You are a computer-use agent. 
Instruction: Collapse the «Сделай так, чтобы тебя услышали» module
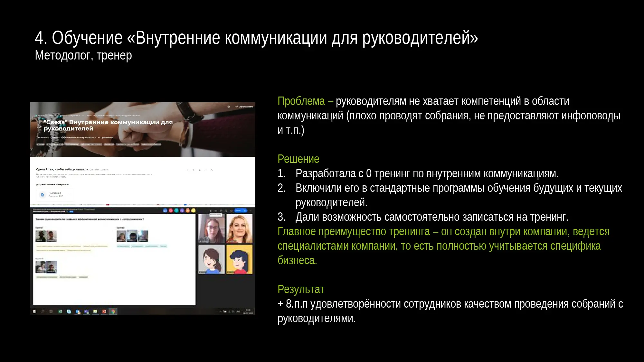[212, 170]
